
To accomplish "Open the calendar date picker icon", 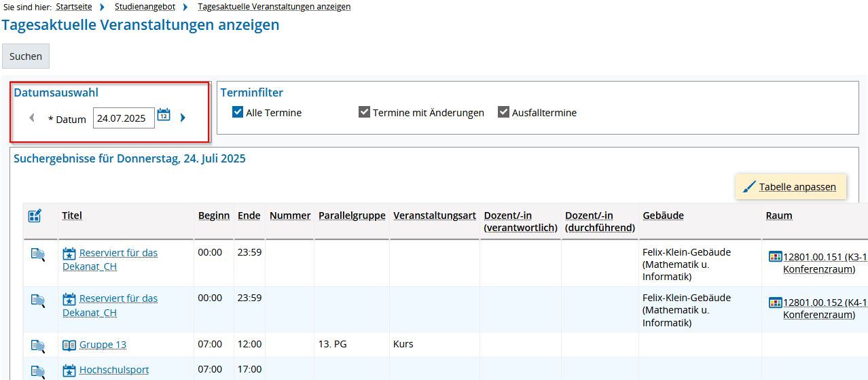I will coord(164,114).
